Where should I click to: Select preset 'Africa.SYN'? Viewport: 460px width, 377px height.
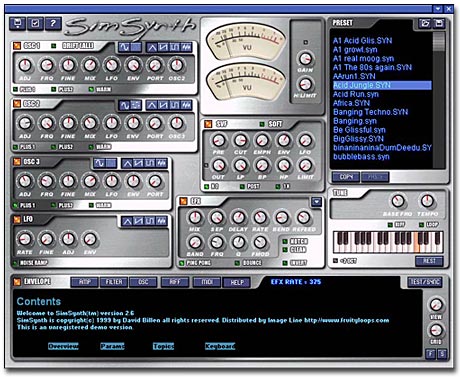352,103
